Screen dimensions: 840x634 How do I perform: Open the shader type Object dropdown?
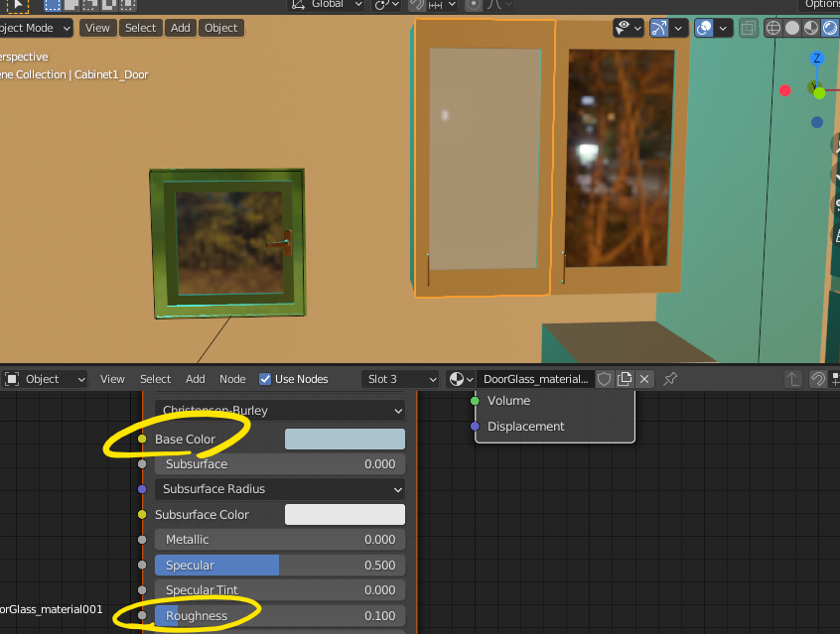point(45,379)
